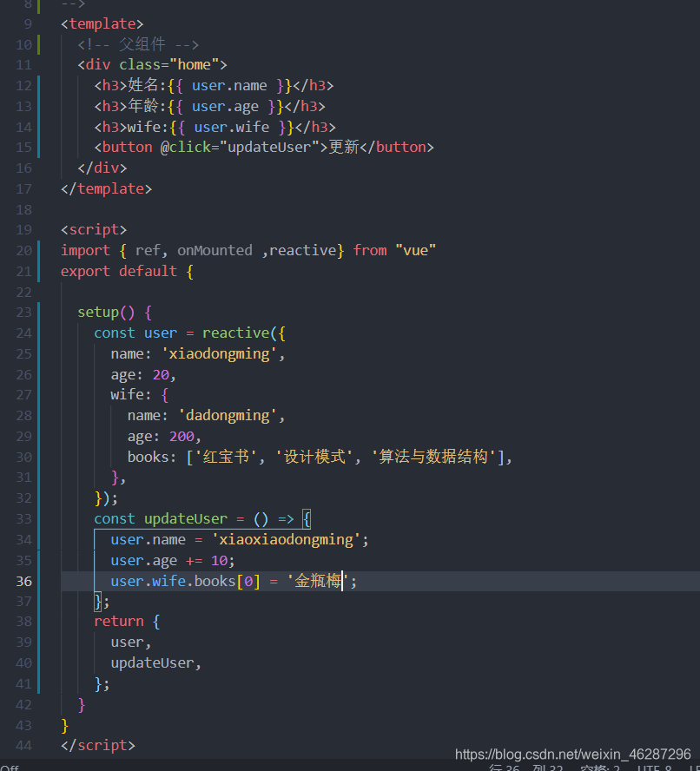700x771 pixels.
Task: Click the '设计模式' array item
Action: point(314,457)
